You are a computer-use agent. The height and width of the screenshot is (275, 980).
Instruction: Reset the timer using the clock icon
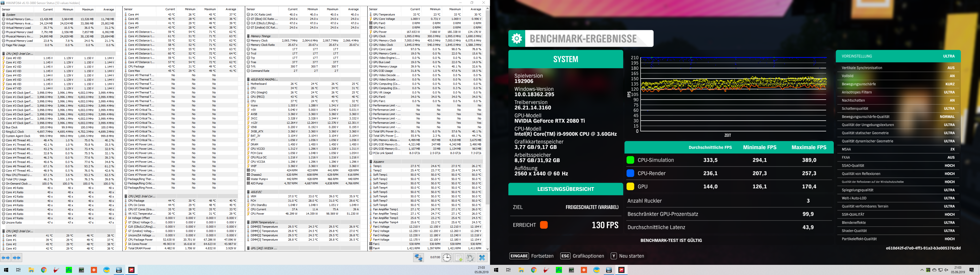[x=447, y=257]
